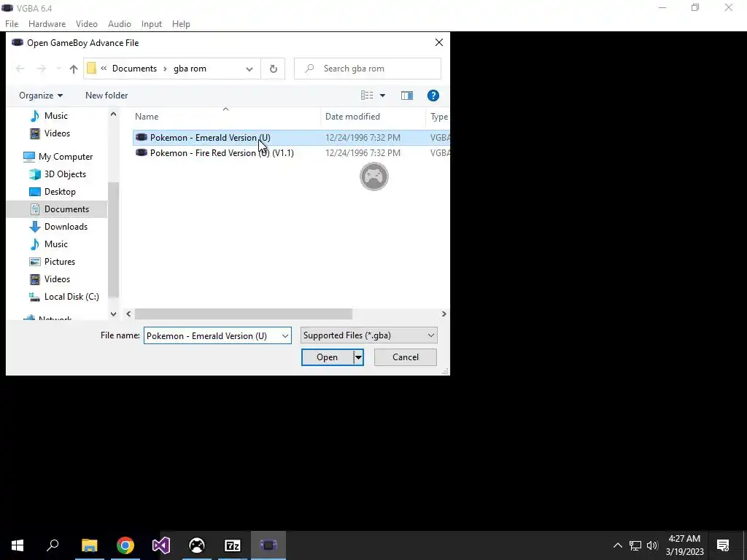Close the Open GameBoy Advance File dialog
This screenshot has width=747, height=560.
(x=438, y=43)
